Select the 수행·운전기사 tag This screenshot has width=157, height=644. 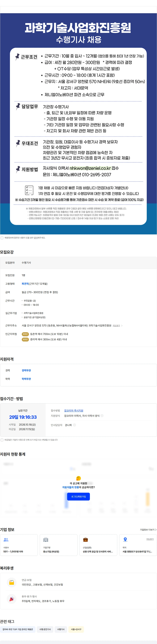pos(45,629)
